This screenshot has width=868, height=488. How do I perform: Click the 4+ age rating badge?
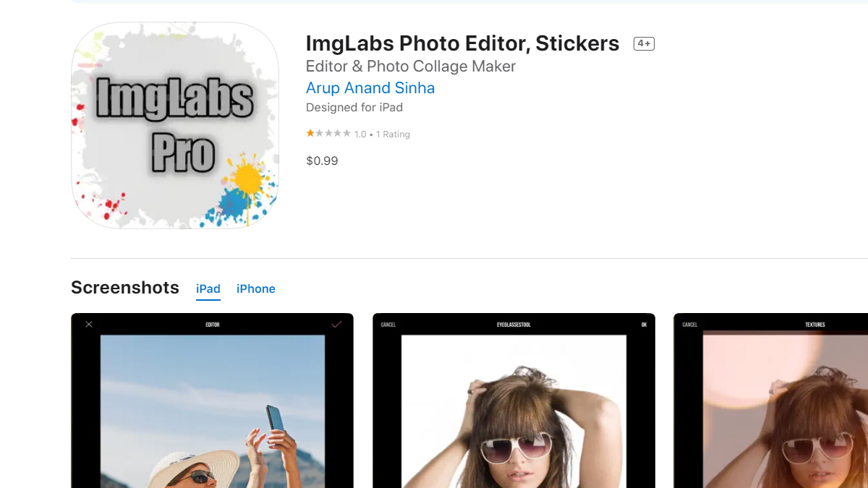(x=644, y=43)
